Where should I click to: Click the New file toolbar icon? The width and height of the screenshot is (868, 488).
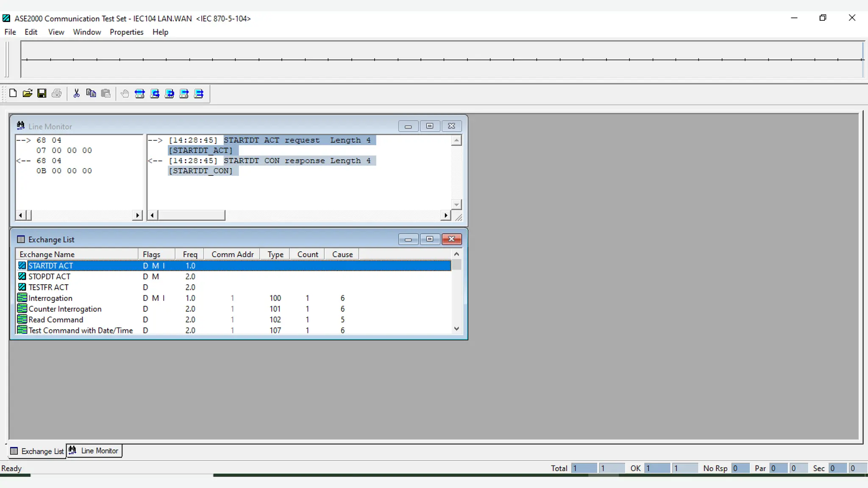point(13,93)
